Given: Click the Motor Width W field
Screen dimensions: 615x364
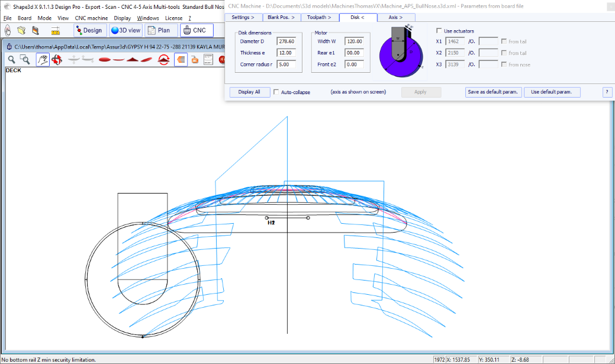Looking at the screenshot, I should [354, 41].
